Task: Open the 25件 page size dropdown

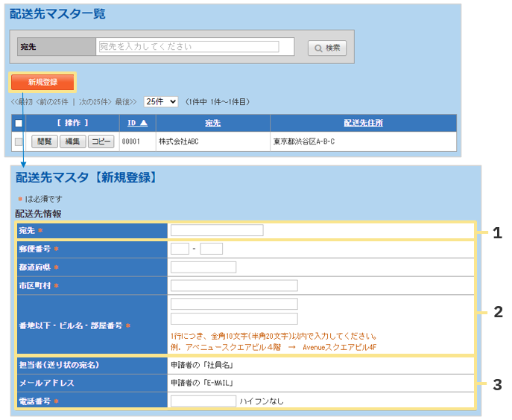Action: pyautogui.click(x=161, y=101)
